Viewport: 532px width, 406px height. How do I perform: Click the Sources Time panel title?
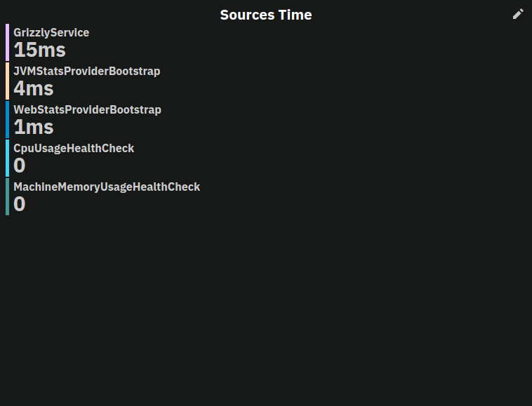(x=266, y=15)
